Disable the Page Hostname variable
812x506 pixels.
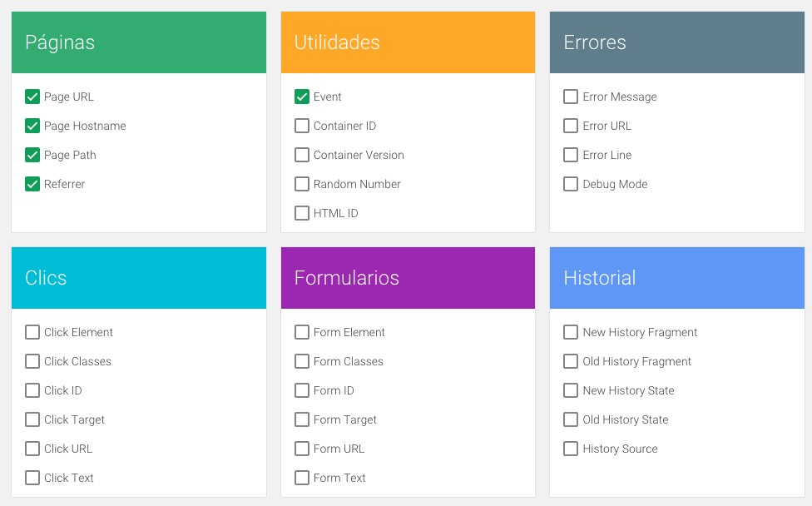32,126
